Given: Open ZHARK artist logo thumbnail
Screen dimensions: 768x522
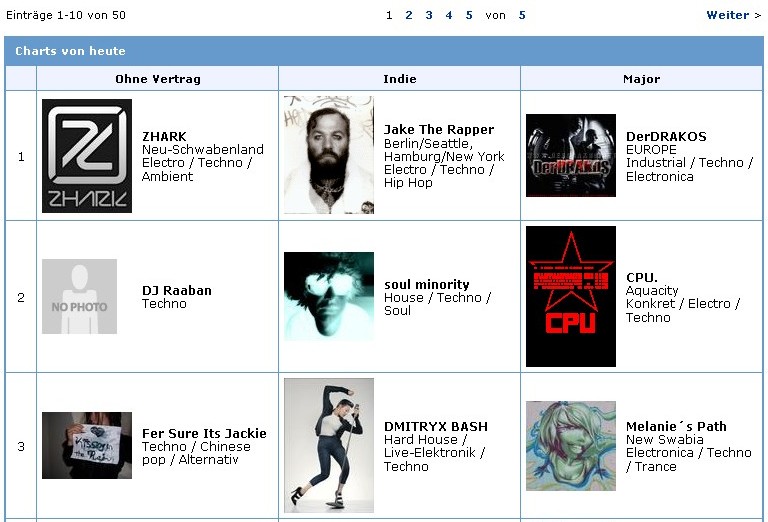Looking at the screenshot, I should click(x=87, y=156).
